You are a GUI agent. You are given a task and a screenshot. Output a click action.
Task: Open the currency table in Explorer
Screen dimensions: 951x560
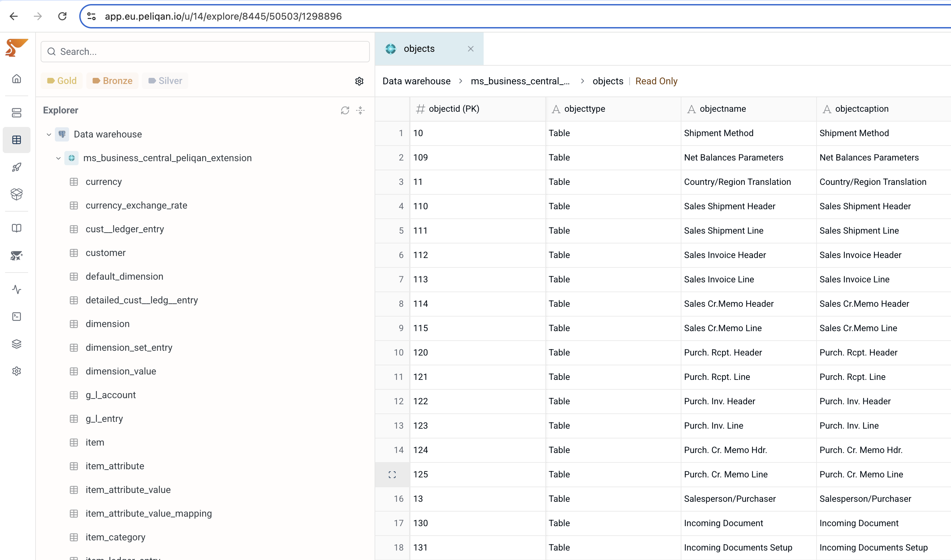pyautogui.click(x=103, y=182)
